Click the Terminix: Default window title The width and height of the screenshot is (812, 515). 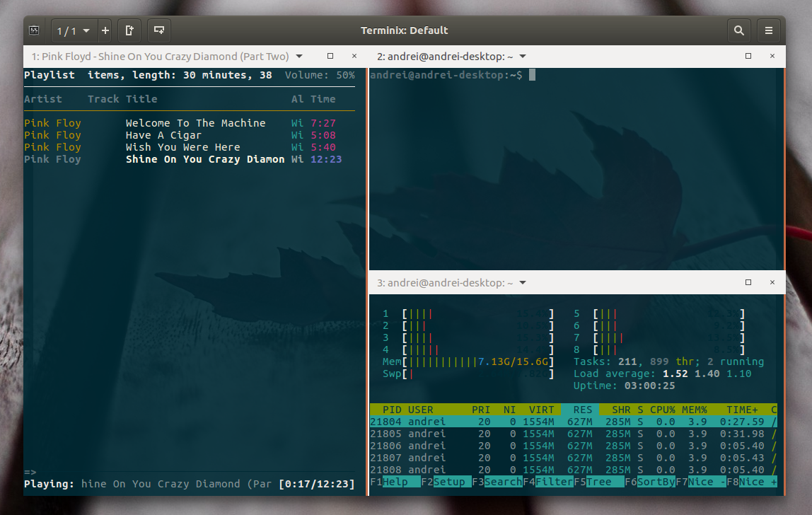click(x=405, y=30)
